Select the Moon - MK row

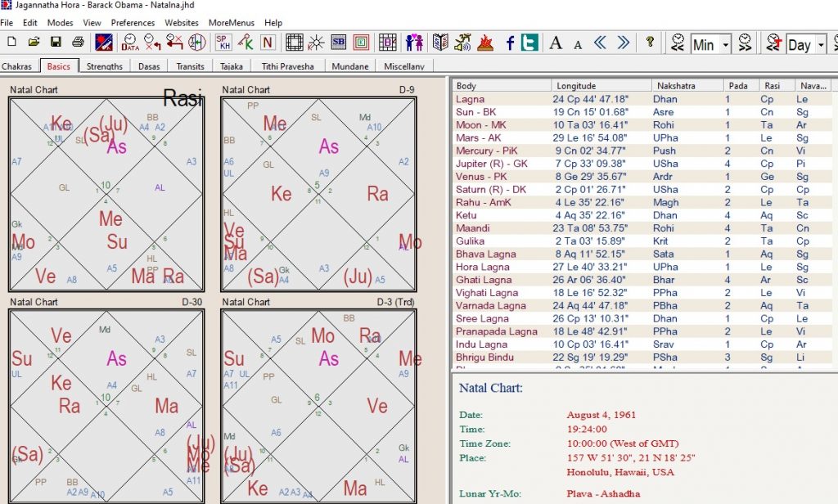coord(643,124)
